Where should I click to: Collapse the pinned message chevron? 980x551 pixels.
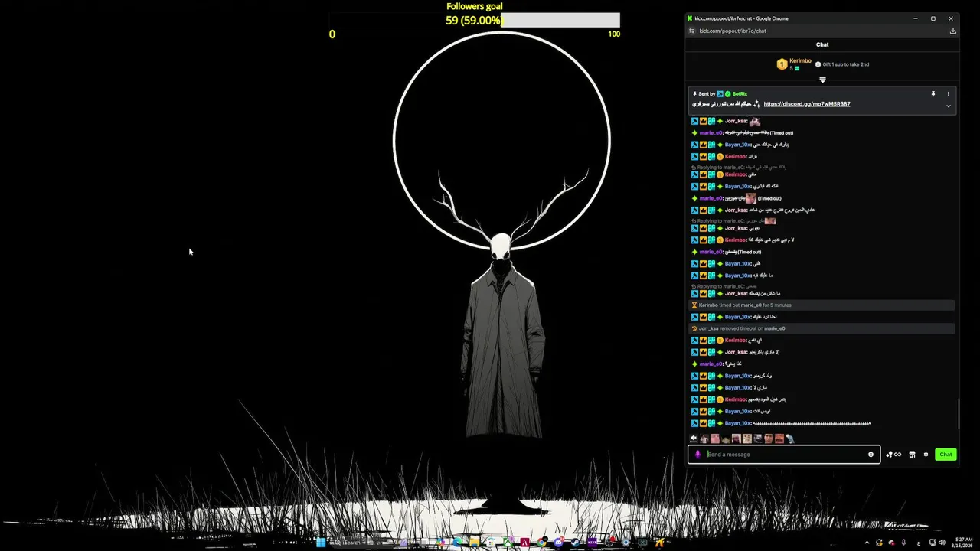tap(948, 106)
